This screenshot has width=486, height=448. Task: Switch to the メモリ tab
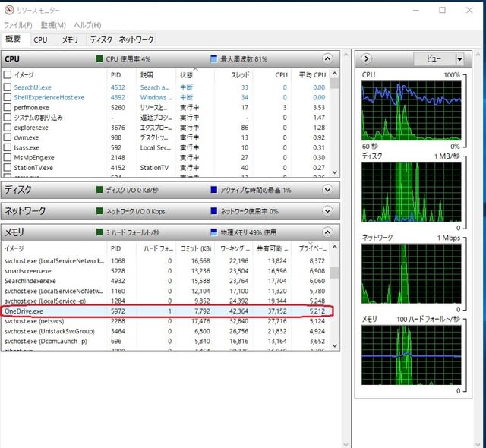point(70,39)
